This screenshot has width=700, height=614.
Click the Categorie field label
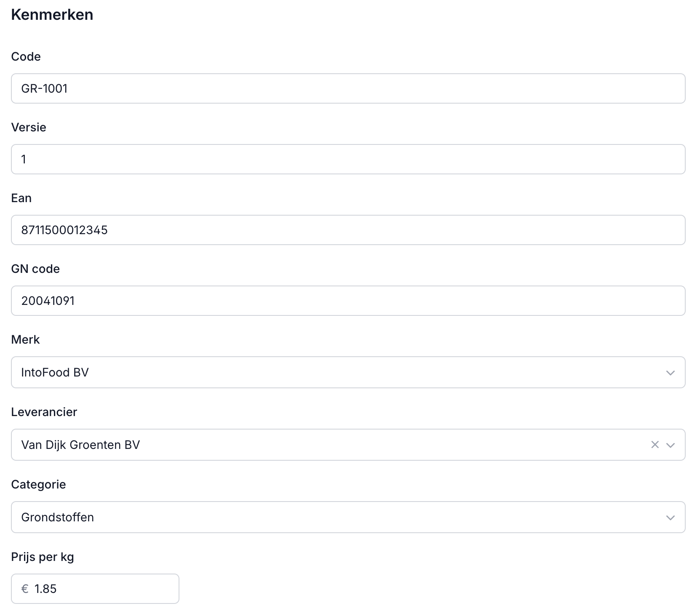coord(38,484)
